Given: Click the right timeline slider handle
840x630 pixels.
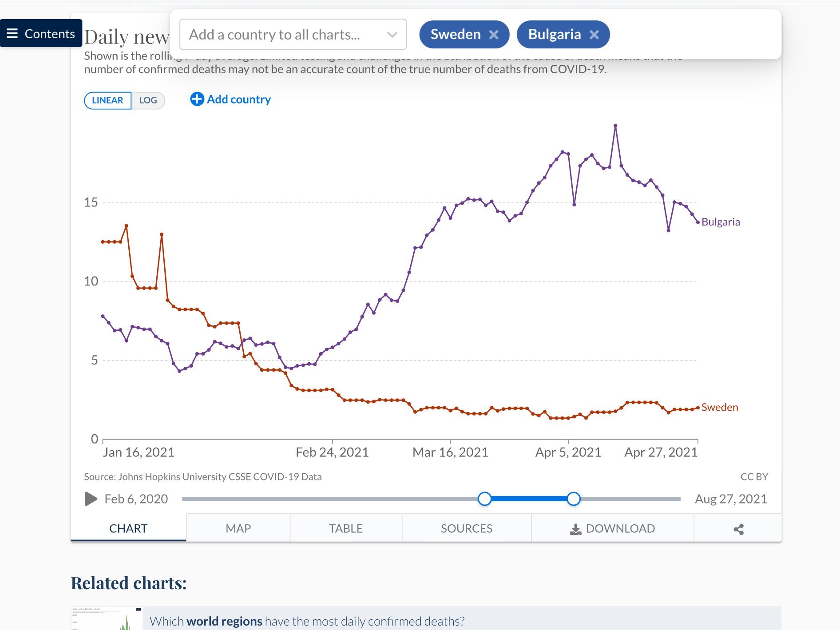Looking at the screenshot, I should (x=574, y=499).
